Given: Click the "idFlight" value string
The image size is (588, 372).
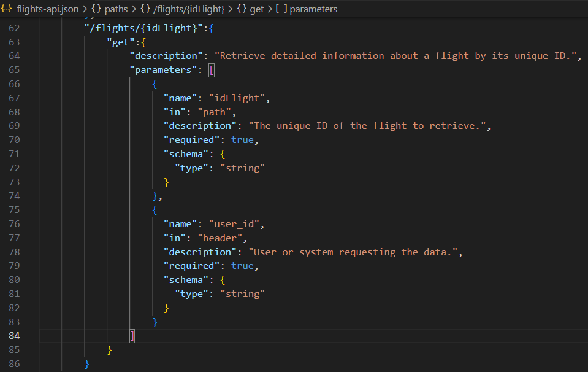Looking at the screenshot, I should [237, 98].
